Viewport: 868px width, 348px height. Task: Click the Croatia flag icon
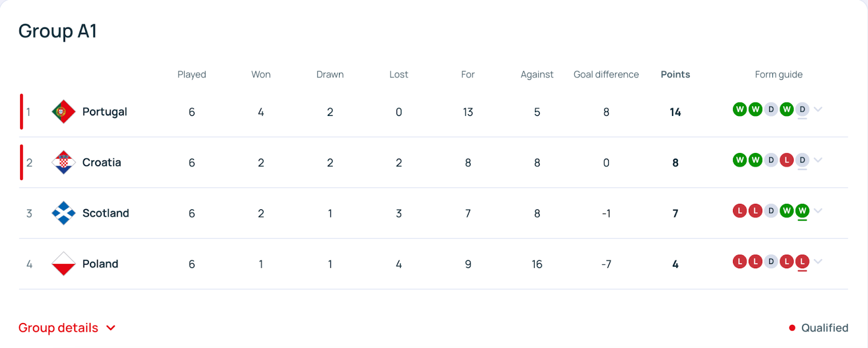[63, 163]
